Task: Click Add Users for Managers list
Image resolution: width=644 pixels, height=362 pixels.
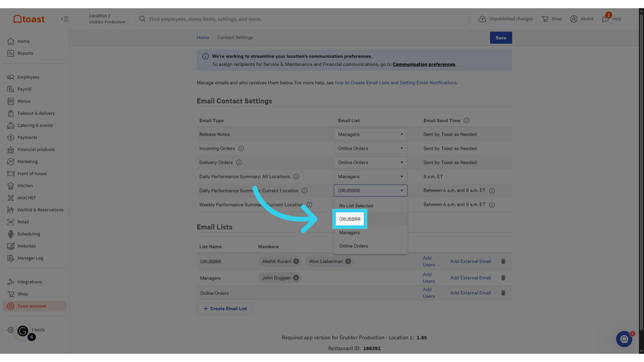Action: 429,278
